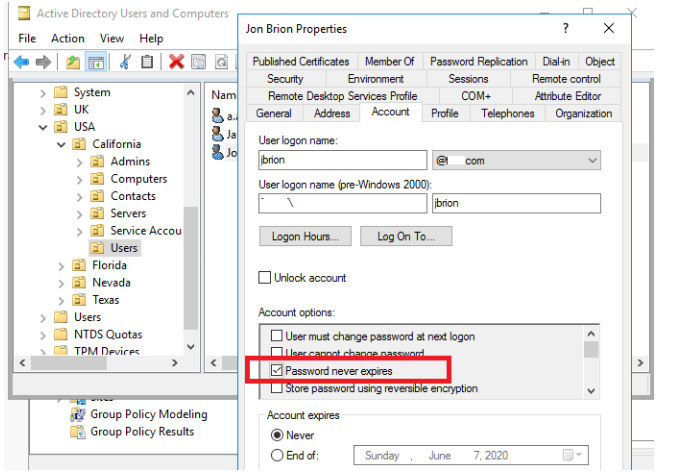This screenshot has width=676, height=472.
Task: Click the Group Policy Modeling icon
Action: [78, 414]
